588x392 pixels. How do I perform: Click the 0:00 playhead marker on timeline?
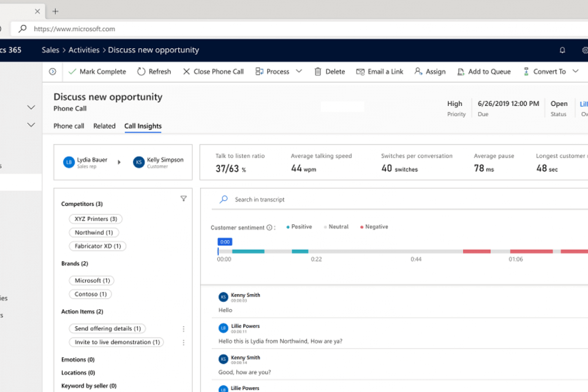pyautogui.click(x=225, y=242)
